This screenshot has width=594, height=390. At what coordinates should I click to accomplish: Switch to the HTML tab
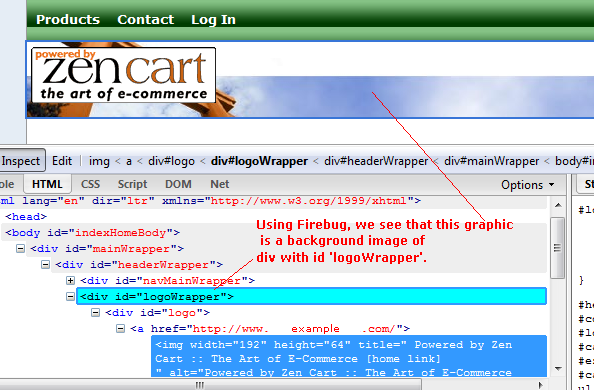47,184
